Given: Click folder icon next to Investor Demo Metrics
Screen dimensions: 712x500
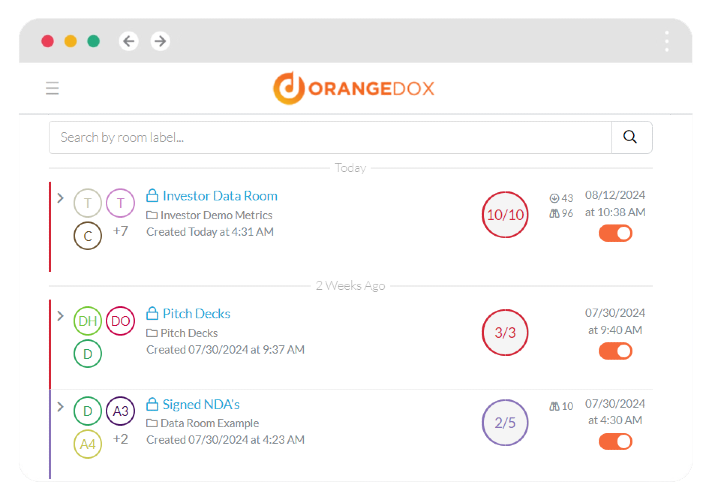Looking at the screenshot, I should (x=152, y=215).
